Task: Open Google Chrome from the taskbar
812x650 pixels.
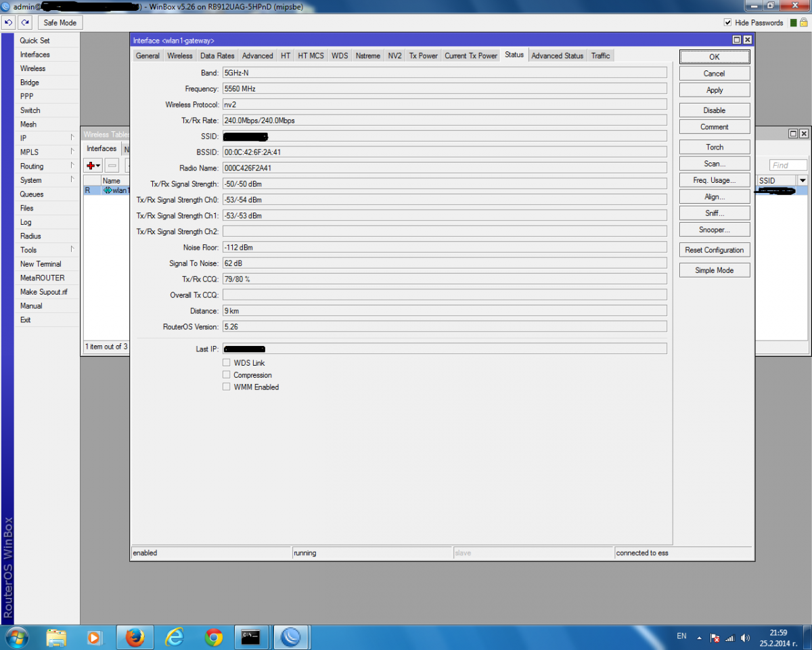Action: (214, 637)
